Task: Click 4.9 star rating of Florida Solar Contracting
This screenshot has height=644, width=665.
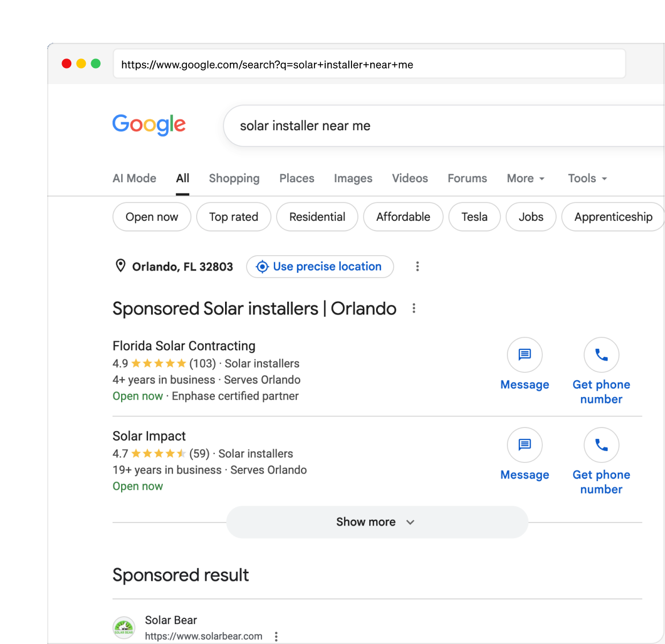Action: (x=159, y=363)
